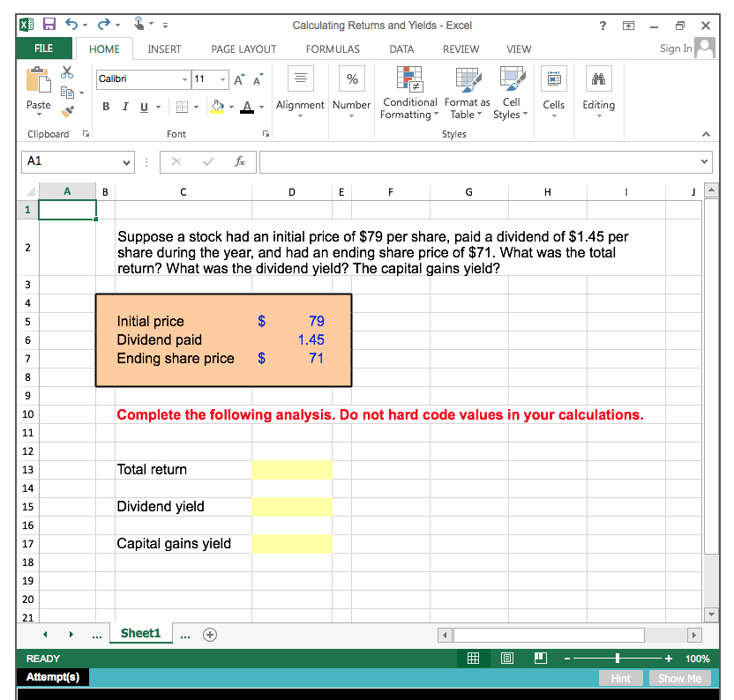Click the Insert Function fx icon
The height and width of the screenshot is (700, 734).
click(239, 162)
